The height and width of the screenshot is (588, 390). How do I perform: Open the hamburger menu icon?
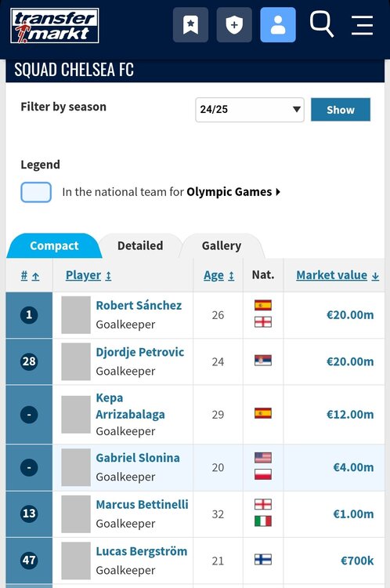(362, 25)
